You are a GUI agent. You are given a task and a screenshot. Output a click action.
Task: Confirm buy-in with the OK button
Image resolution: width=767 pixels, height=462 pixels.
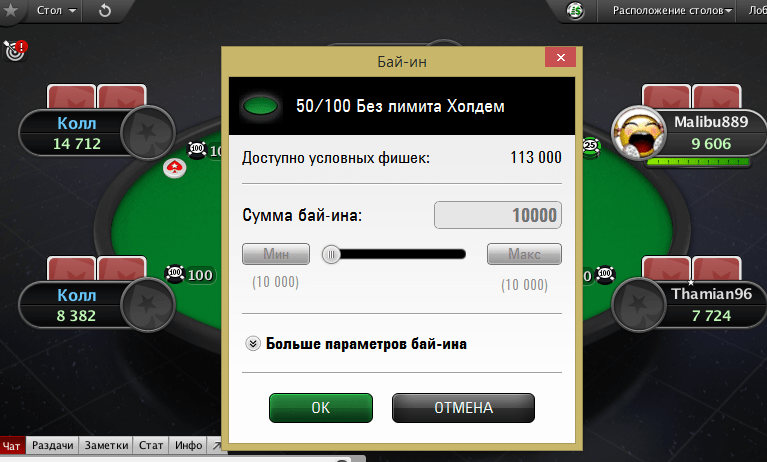[321, 408]
